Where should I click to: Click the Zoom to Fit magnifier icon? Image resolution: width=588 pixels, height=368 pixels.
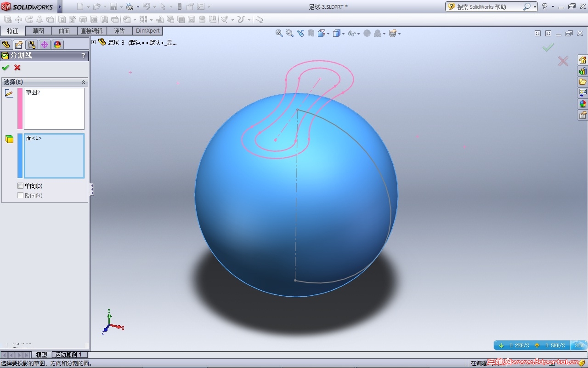click(279, 33)
